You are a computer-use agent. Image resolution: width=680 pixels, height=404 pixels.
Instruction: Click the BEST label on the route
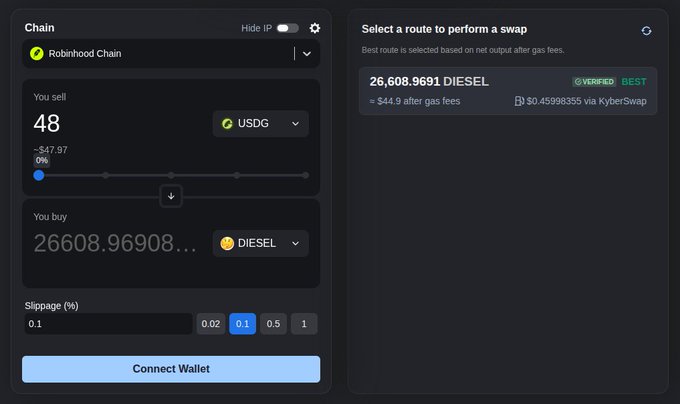coord(634,81)
